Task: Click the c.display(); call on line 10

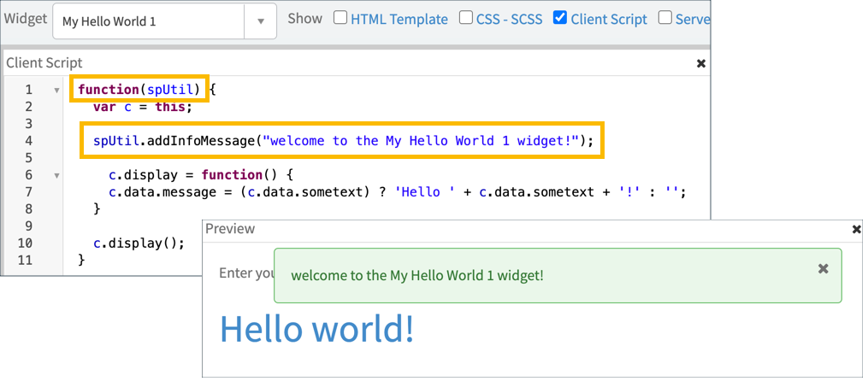Action: click(x=139, y=243)
